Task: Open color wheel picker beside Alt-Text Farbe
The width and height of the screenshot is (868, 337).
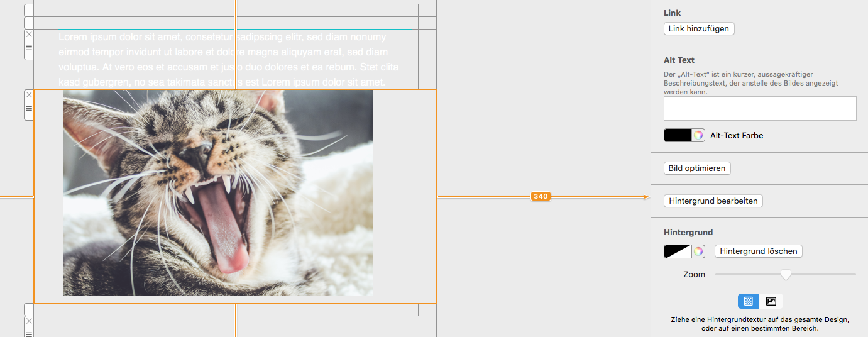Action: pyautogui.click(x=698, y=135)
